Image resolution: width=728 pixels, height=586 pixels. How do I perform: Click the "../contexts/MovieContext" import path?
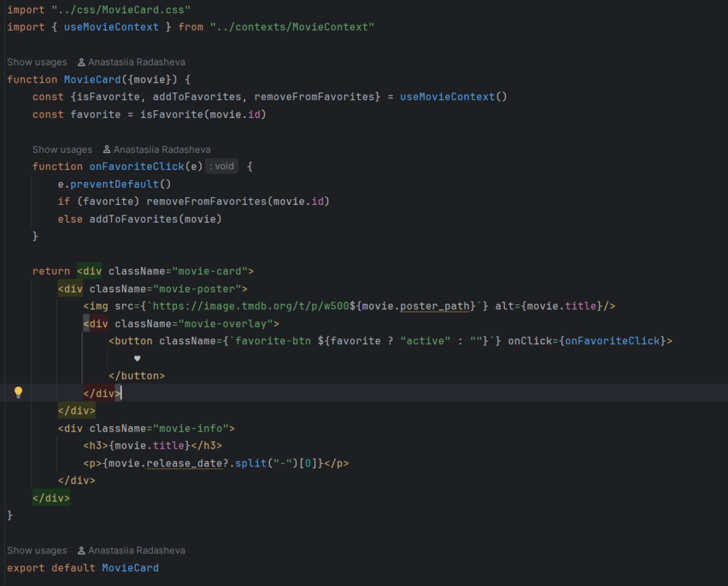pyautogui.click(x=292, y=26)
